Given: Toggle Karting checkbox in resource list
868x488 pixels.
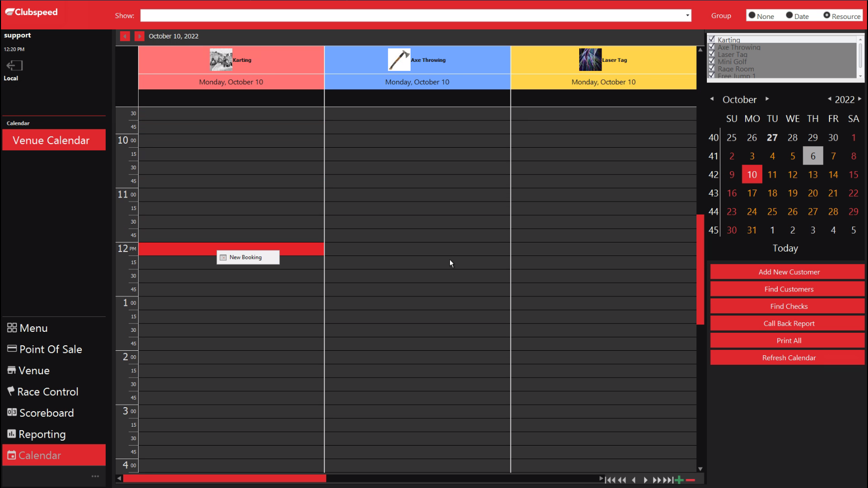Looking at the screenshot, I should pos(712,39).
